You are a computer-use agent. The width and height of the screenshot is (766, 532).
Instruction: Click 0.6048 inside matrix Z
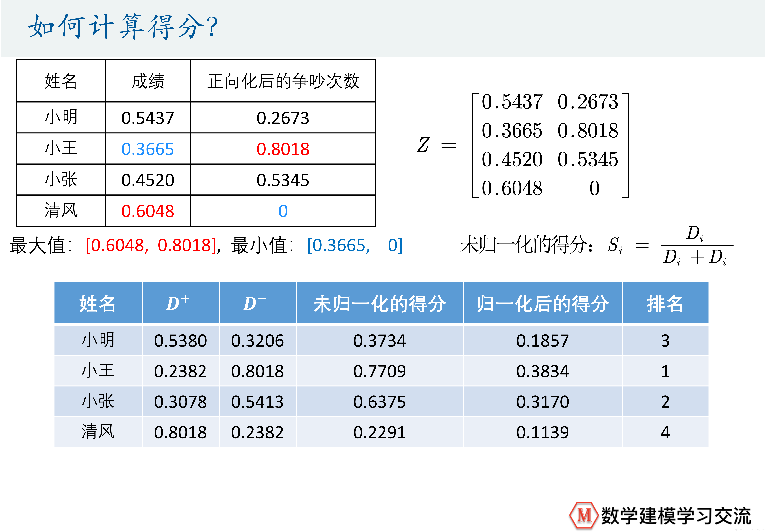click(x=512, y=188)
